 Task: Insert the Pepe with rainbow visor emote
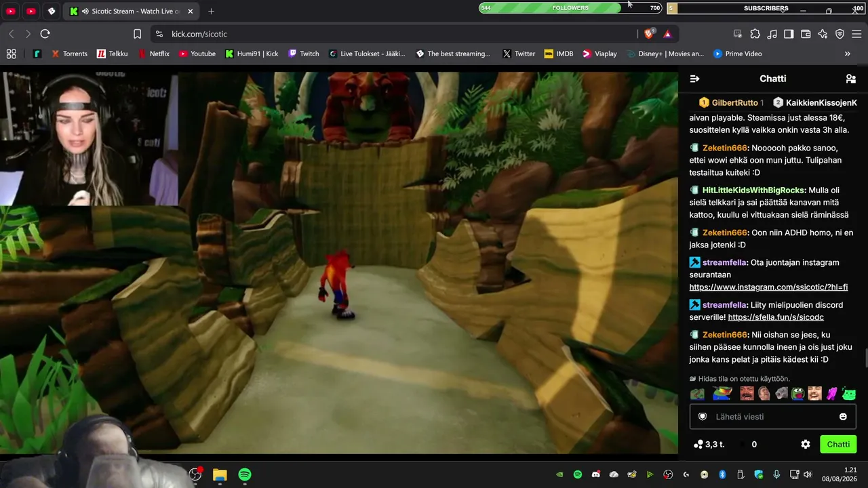(722, 394)
